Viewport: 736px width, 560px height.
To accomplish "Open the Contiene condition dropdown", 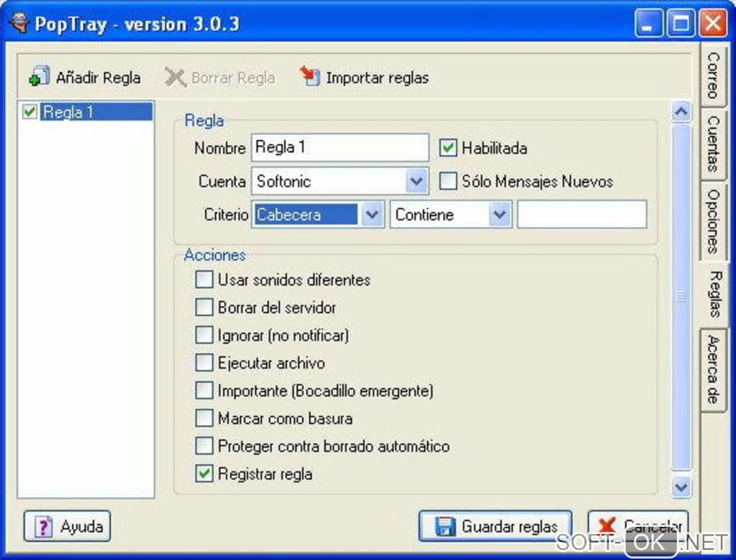I will pos(499,214).
